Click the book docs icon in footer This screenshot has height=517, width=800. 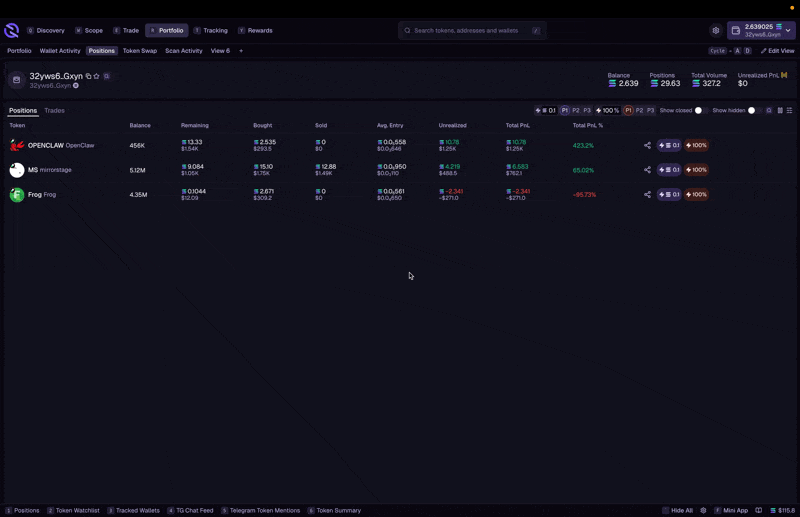click(759, 510)
